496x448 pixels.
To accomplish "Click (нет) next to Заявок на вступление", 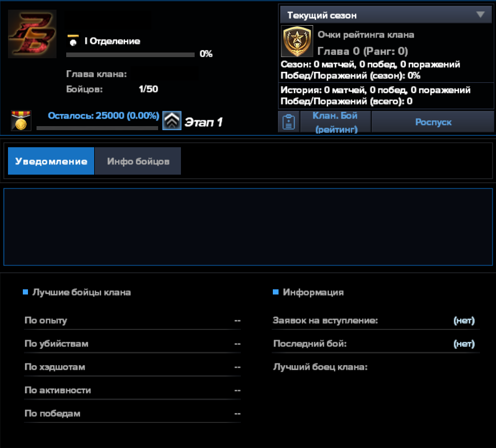I will coord(463,321).
